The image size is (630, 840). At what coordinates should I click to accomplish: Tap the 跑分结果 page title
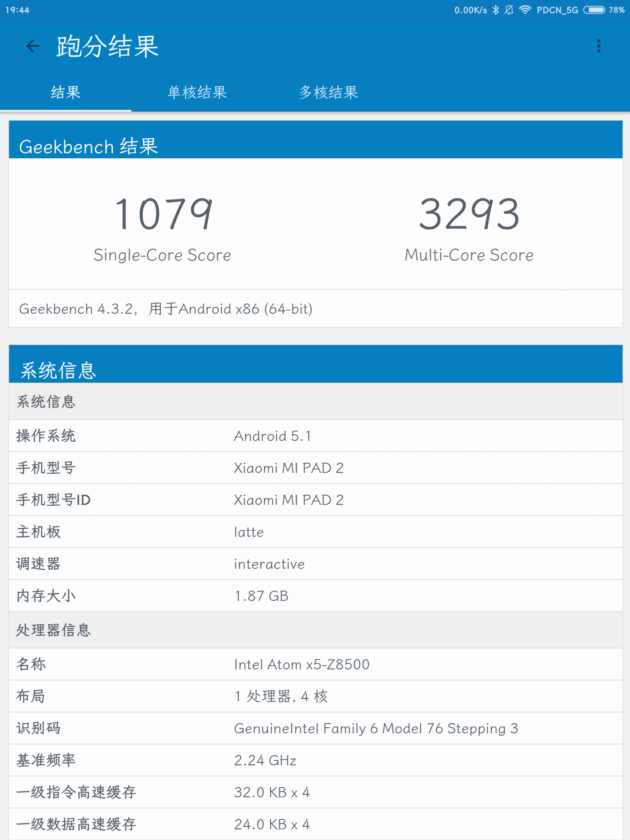pos(107,46)
